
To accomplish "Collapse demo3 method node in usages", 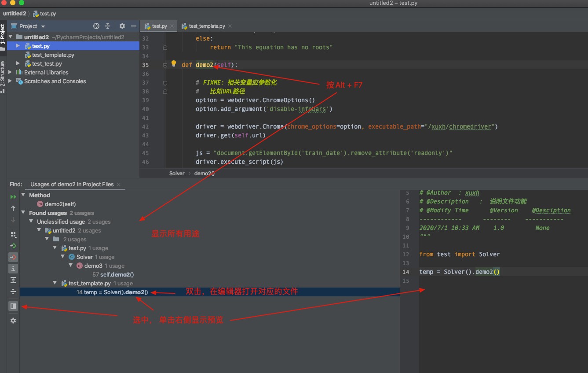I will tap(72, 266).
